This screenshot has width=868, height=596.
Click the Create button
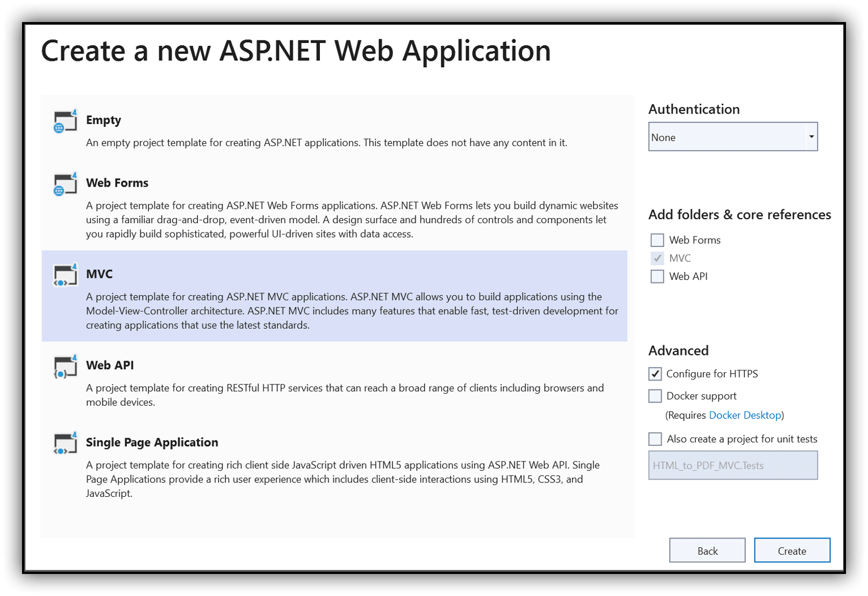click(792, 550)
